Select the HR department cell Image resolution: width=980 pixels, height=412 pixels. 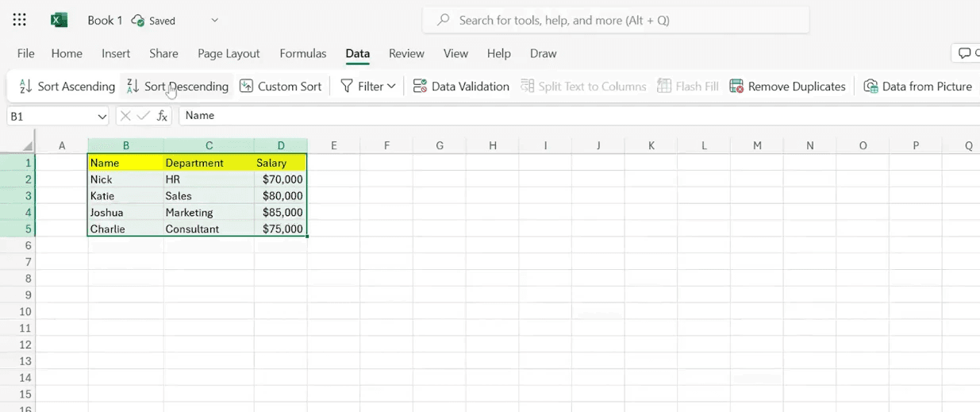tap(209, 179)
